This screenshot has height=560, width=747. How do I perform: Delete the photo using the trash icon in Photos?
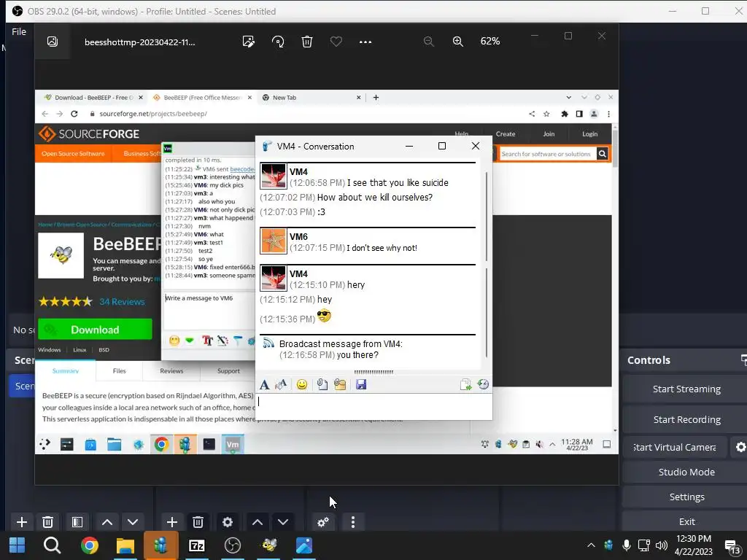(x=307, y=42)
